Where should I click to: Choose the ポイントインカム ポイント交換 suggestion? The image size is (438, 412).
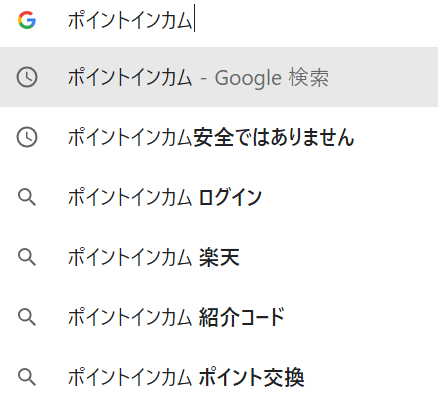[x=219, y=377]
